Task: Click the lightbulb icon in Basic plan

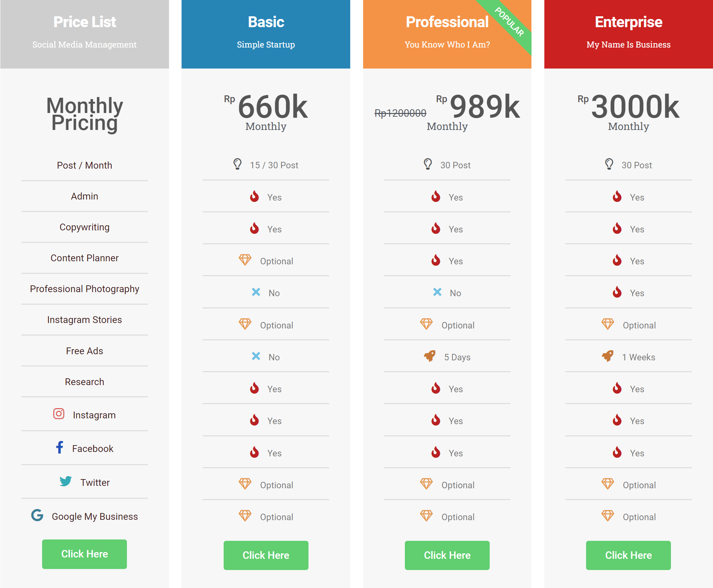Action: click(x=238, y=164)
